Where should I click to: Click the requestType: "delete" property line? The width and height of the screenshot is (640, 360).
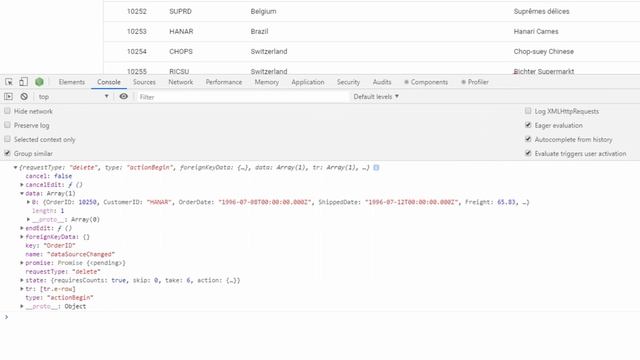63,271
